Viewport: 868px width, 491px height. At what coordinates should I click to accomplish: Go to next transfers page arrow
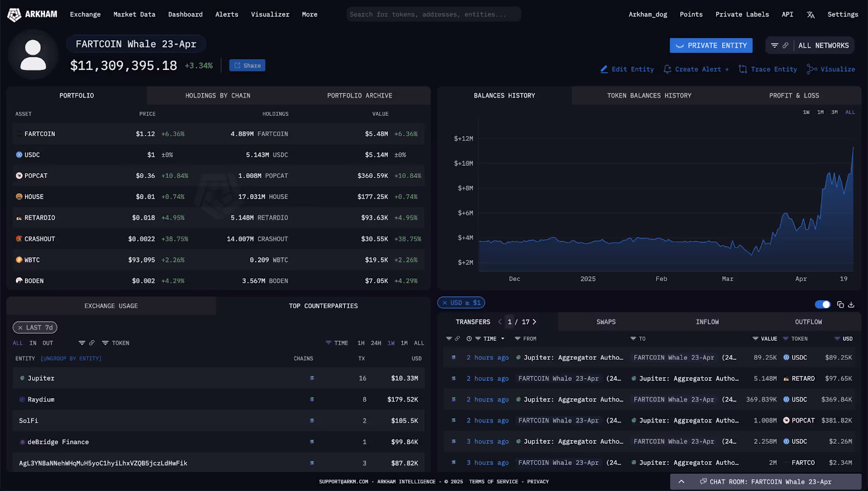tap(534, 322)
